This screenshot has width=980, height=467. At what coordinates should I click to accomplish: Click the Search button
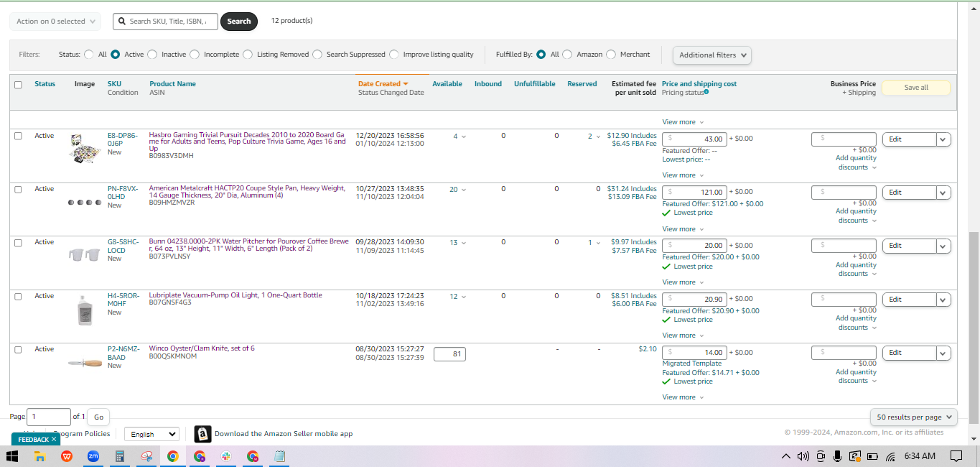(239, 22)
